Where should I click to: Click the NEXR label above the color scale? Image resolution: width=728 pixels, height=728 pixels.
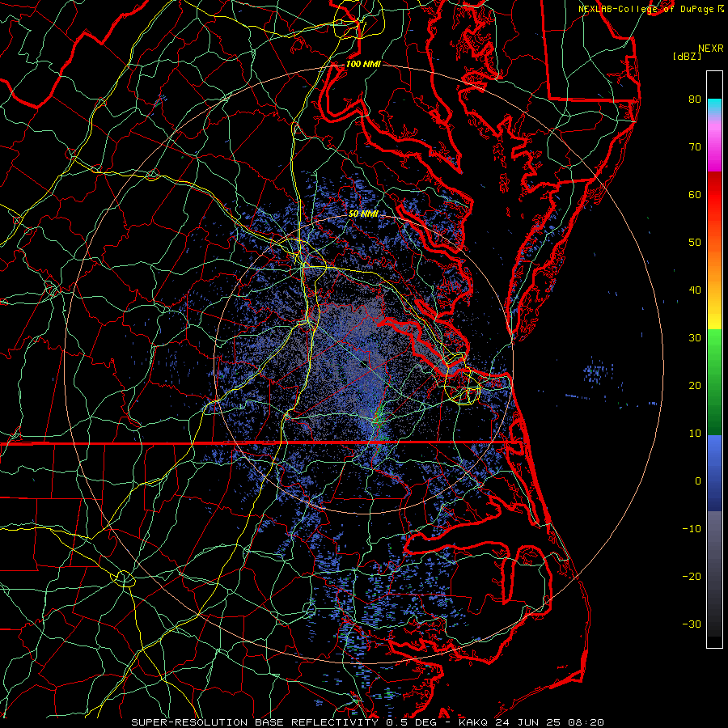point(711,49)
